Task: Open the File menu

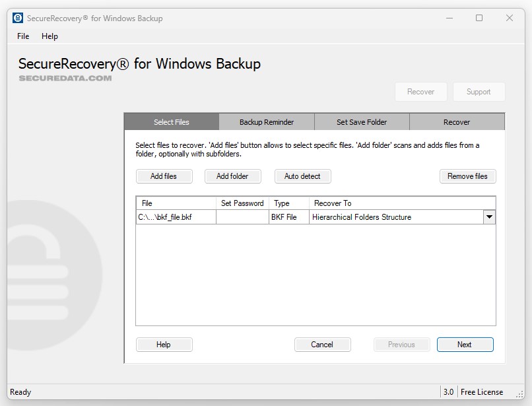Action: [x=23, y=36]
